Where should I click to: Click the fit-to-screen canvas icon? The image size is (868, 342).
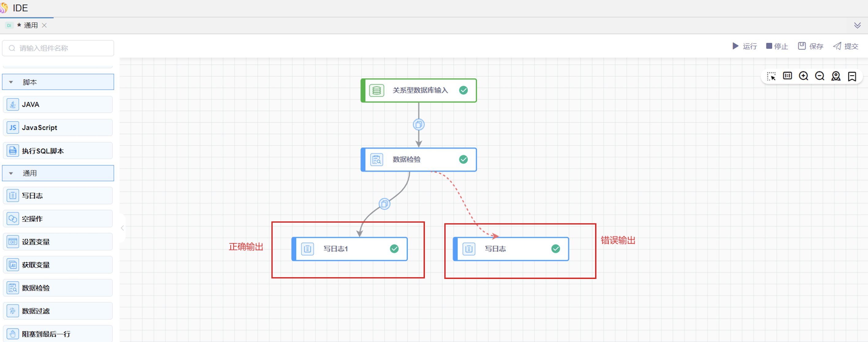coord(787,76)
